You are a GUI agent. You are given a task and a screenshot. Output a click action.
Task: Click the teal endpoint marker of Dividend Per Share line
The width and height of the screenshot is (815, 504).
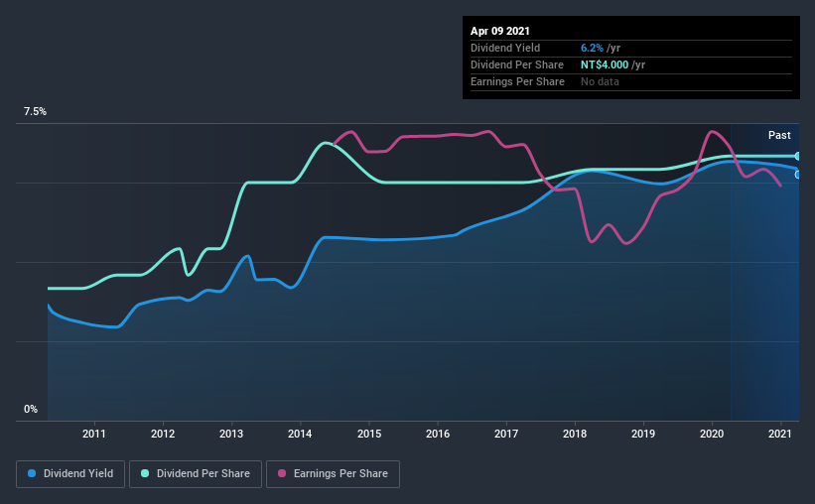798,156
